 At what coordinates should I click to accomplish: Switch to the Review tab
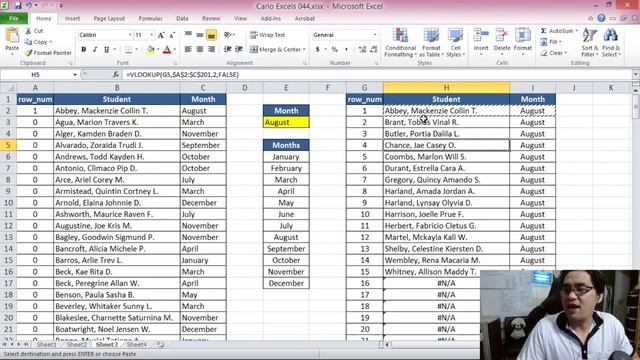[x=211, y=18]
